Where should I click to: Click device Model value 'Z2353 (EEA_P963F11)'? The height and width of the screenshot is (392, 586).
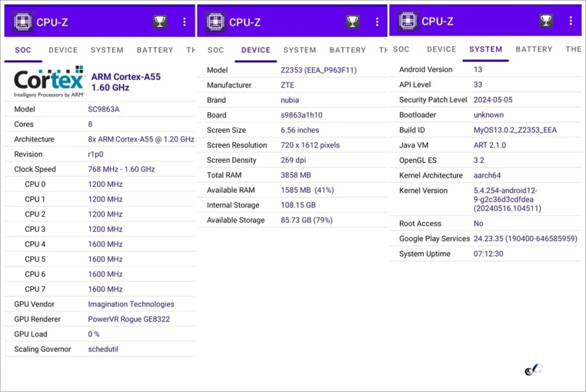pyautogui.click(x=318, y=70)
